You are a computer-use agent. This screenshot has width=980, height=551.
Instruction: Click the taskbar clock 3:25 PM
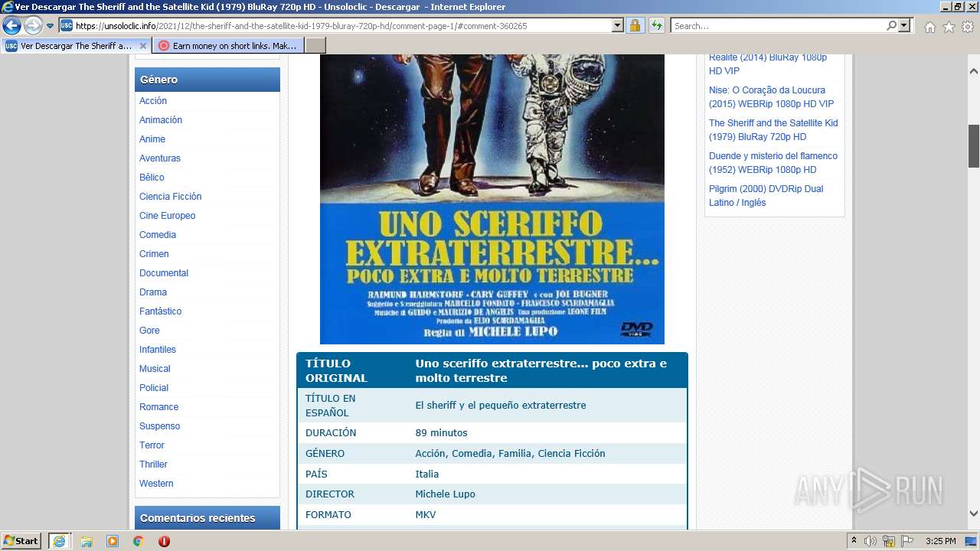[x=940, y=541]
